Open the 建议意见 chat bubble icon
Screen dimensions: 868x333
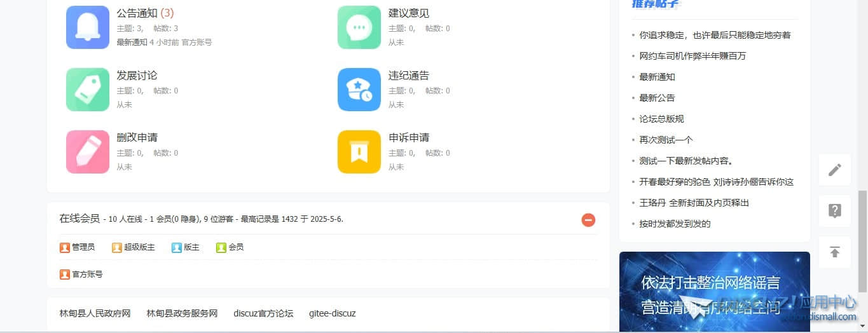pos(359,27)
